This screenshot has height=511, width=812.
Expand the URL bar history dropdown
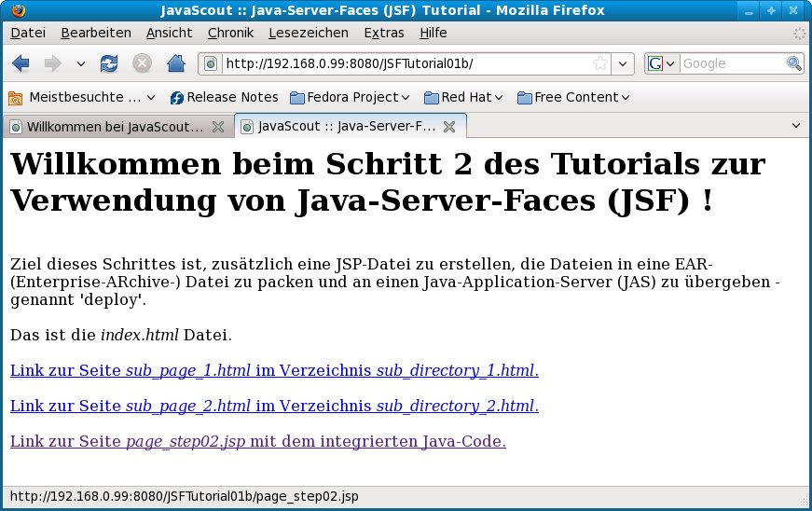(x=624, y=63)
